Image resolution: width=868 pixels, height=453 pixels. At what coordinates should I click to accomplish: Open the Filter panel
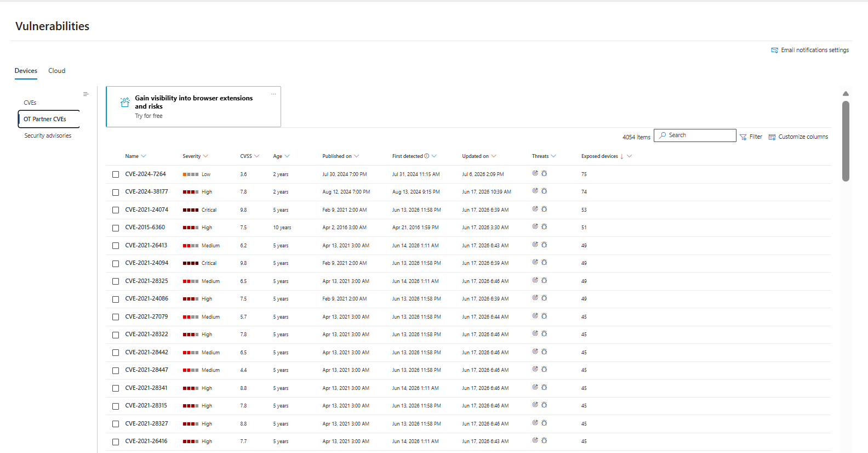(751, 137)
